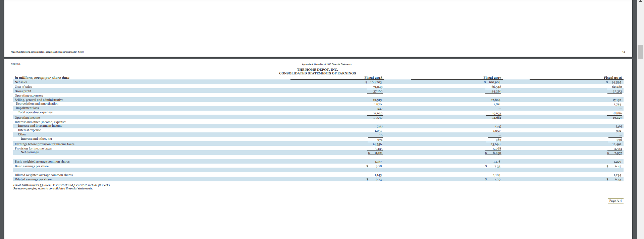Screen dimensions: 644x239
Task: Click 'Depreciation and amortization' label
Action: tap(37, 104)
